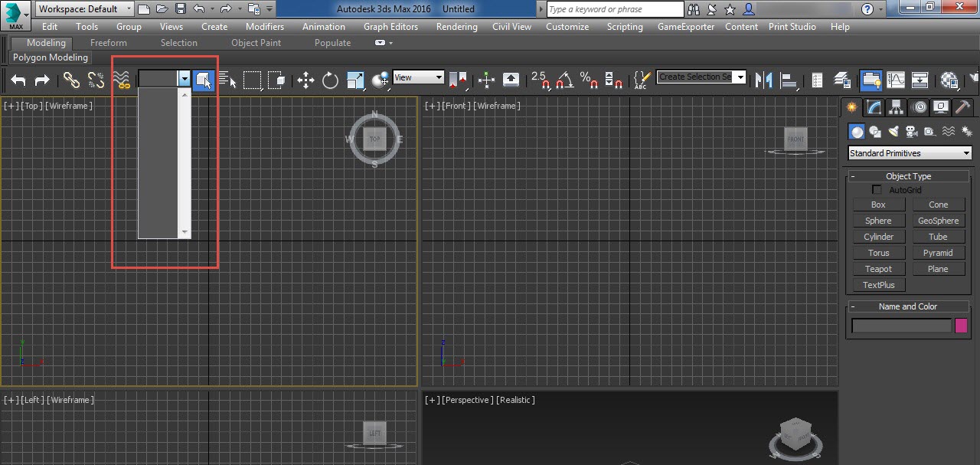This screenshot has width=980, height=465.
Task: Open the Rendering menu
Action: click(x=456, y=26)
